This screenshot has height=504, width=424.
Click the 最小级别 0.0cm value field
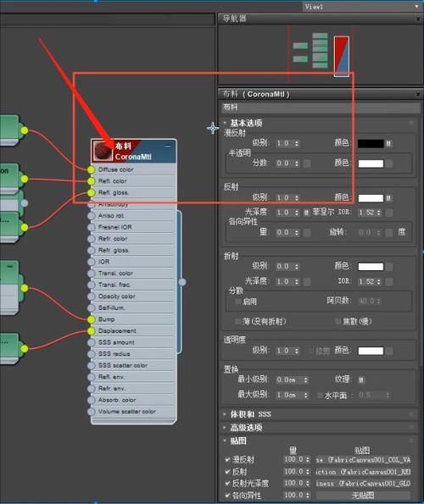tap(289, 380)
